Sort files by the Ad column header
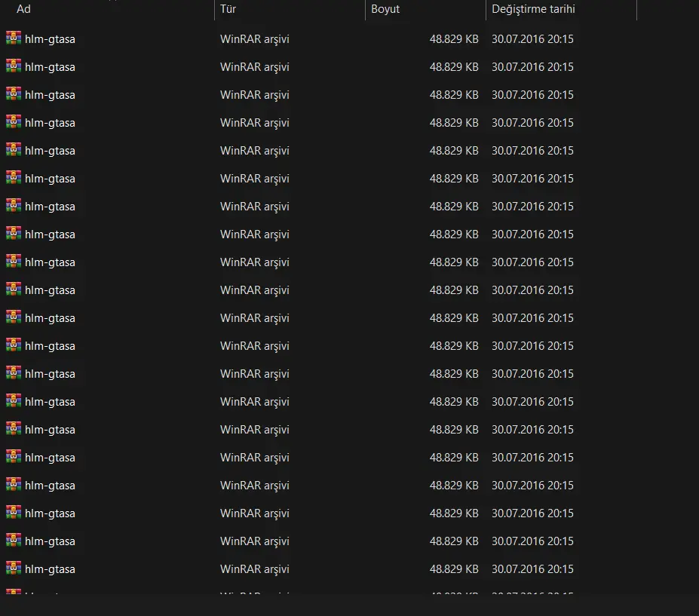Viewport: 699px width, 616px height. pyautogui.click(x=107, y=9)
